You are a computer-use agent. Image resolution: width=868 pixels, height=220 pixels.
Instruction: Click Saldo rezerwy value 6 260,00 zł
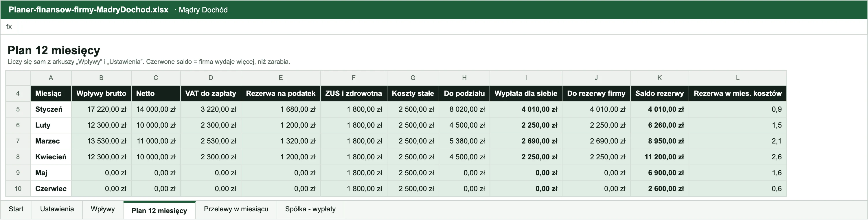[660, 125]
